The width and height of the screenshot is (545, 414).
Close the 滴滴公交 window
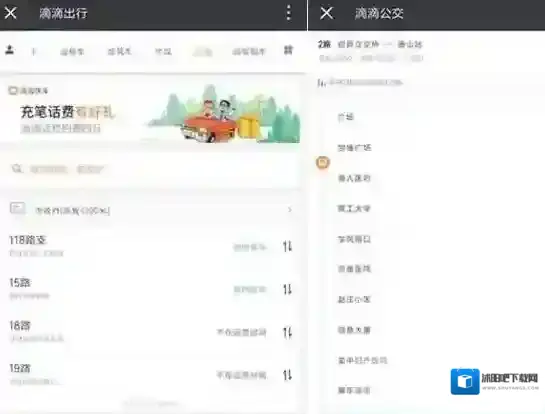(x=326, y=13)
